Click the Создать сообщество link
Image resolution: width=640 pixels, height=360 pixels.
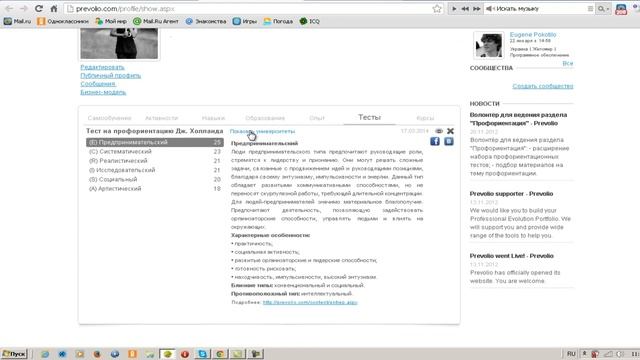543,86
